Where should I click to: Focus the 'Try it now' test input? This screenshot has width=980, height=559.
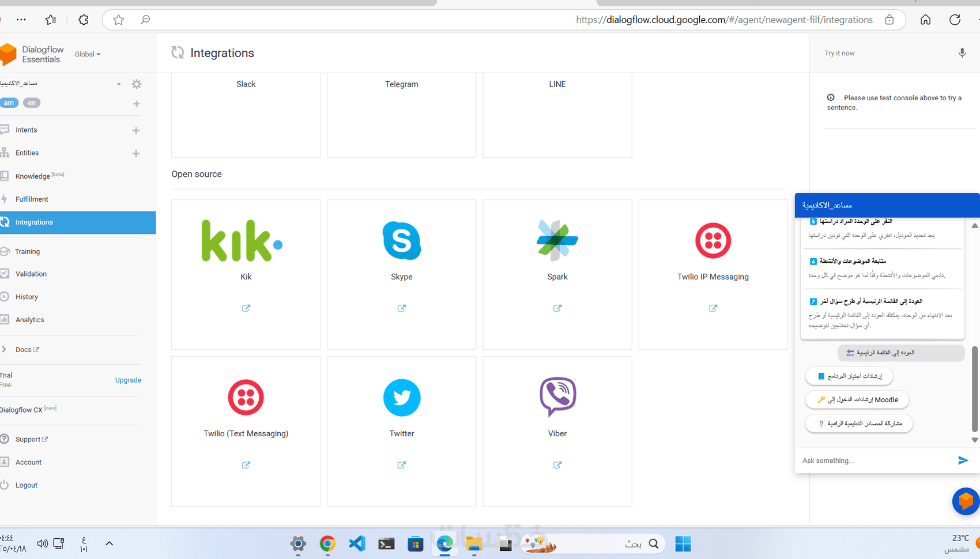(888, 53)
